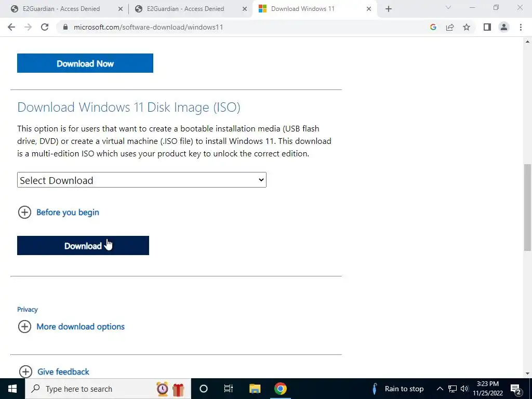Screen dimensions: 532x399
Task: Click the scrollbar up arrow
Action: [527, 42]
